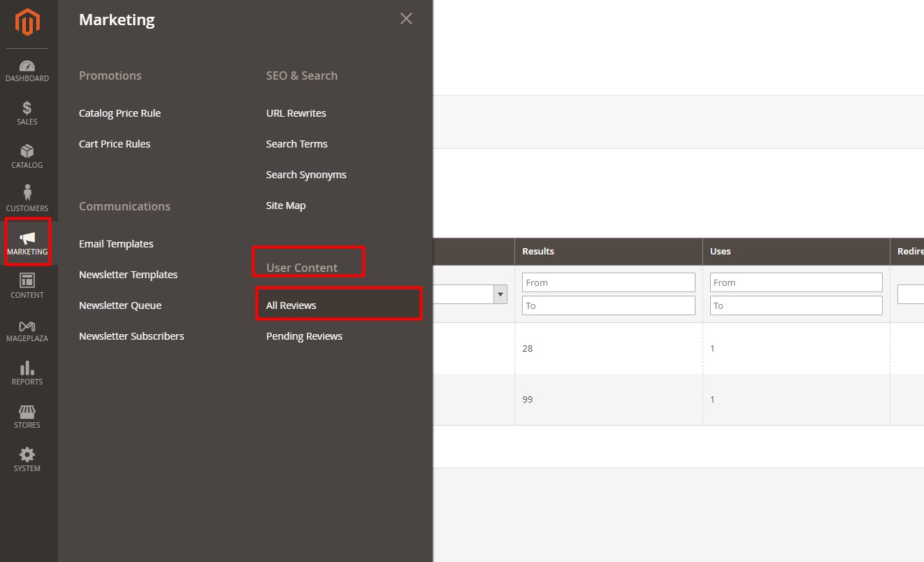
Task: Click the Uses To input field
Action: pos(795,305)
